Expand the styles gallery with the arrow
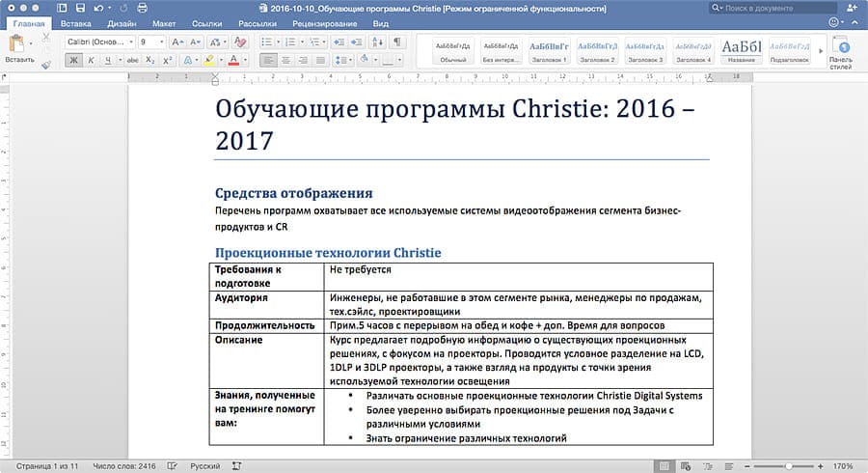Viewport: 868px width, 473px height. (x=821, y=50)
